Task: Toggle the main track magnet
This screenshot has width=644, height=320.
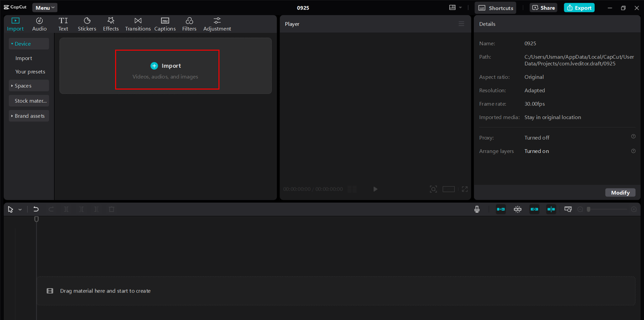Action: (501, 209)
